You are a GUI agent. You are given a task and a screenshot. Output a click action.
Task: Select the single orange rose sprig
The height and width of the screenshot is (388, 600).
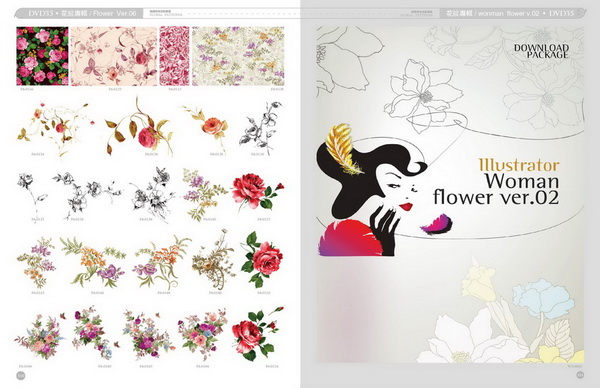coord(207,128)
